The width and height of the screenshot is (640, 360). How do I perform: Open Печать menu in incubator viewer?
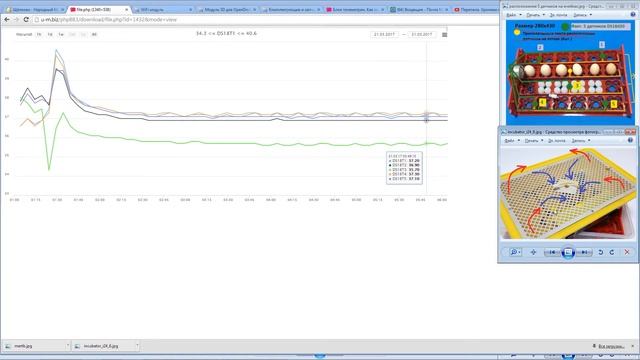[534, 140]
